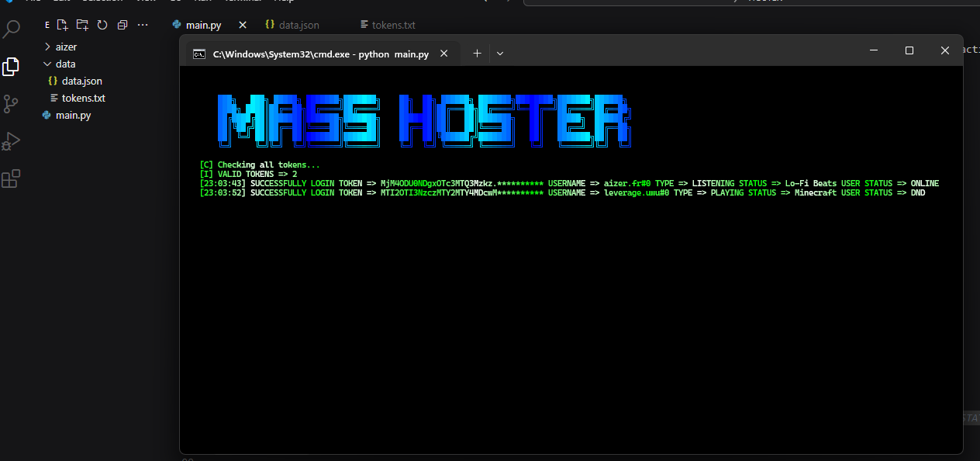Open the Search view in the Activity Bar
Viewport: 980px width, 461px height.
(11, 27)
